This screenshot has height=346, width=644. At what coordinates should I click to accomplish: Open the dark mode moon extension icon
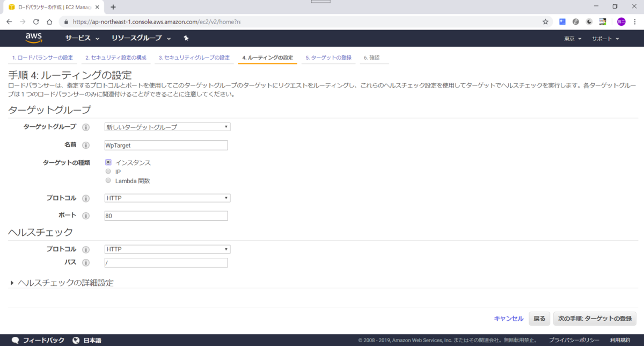589,21
